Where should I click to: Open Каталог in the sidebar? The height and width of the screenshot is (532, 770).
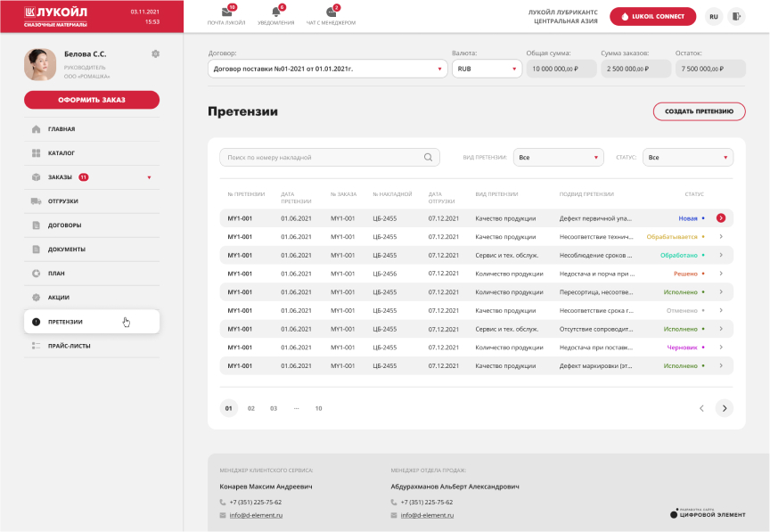pyautogui.click(x=61, y=153)
